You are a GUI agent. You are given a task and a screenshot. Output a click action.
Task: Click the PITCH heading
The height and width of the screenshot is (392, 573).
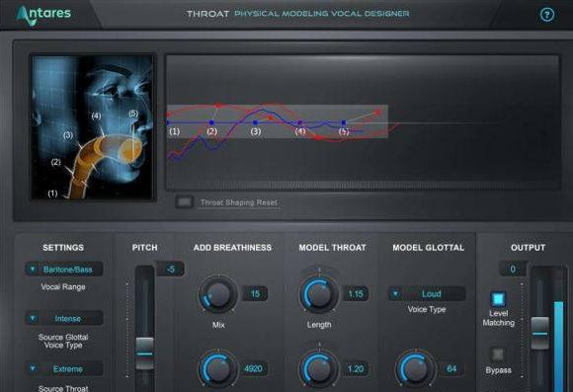pos(144,247)
